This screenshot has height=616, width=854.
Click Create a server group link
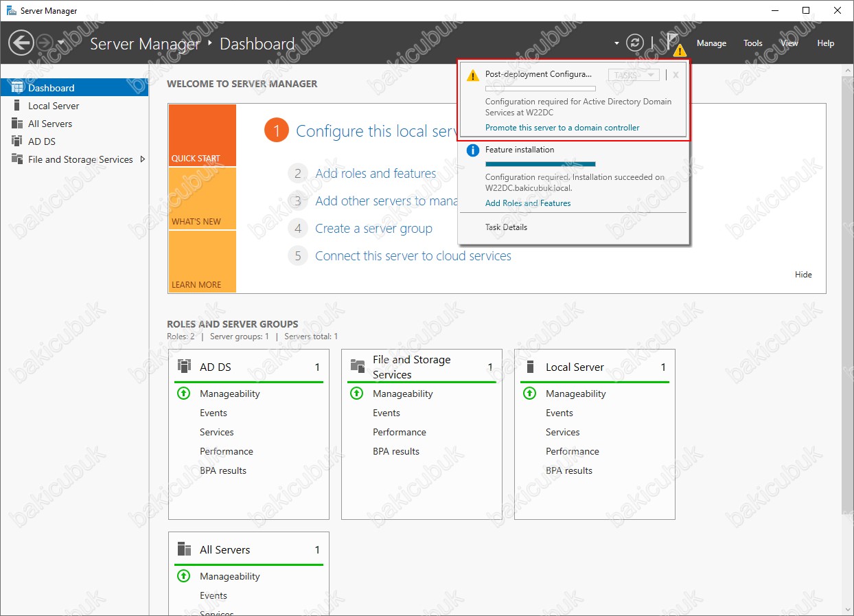(373, 229)
